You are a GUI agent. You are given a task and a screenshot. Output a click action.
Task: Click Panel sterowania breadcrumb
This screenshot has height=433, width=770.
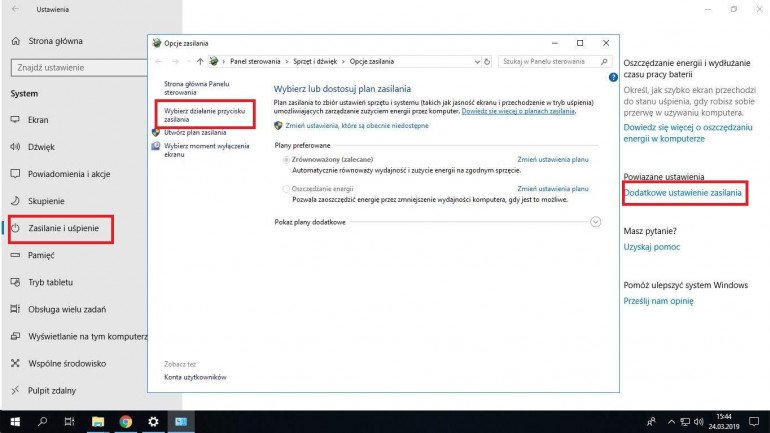(255, 61)
